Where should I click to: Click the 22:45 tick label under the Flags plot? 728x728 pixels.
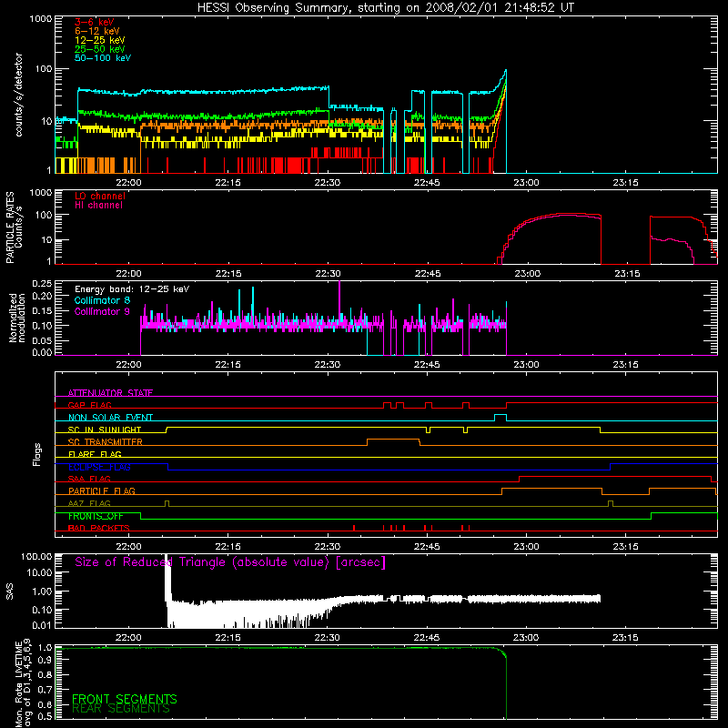427,547
